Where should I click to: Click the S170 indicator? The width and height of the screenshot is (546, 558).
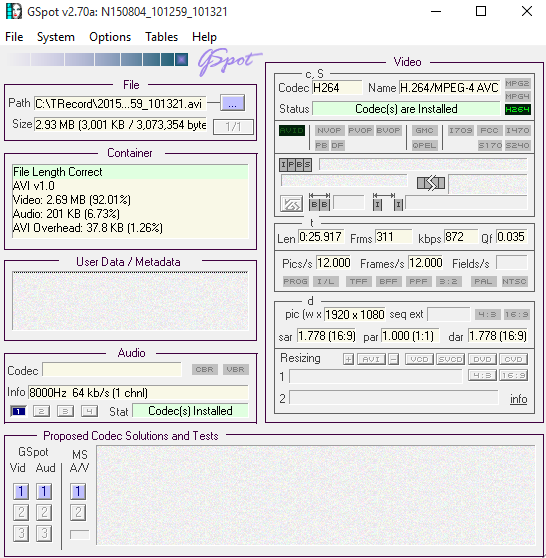(x=490, y=145)
